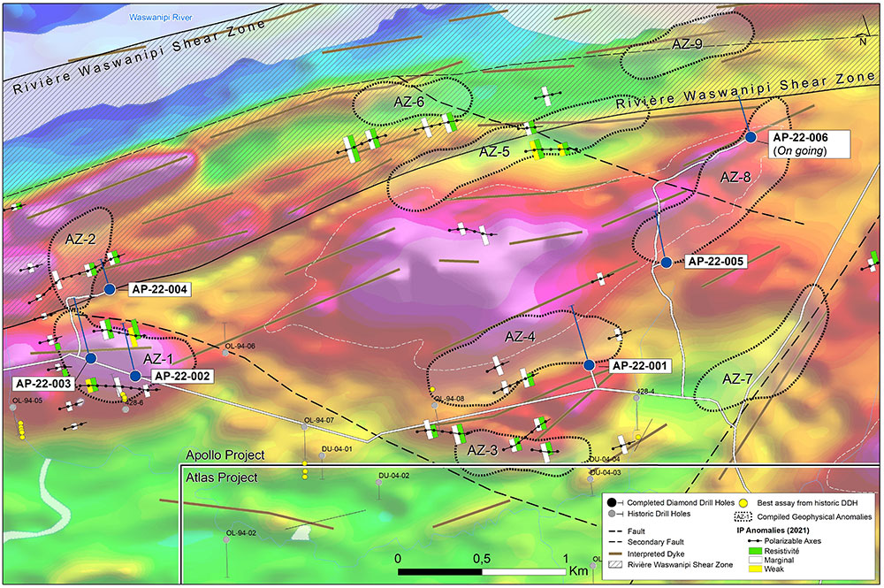
Task: Select the blue drill hole marker for AP-22-004
Action: 110,289
